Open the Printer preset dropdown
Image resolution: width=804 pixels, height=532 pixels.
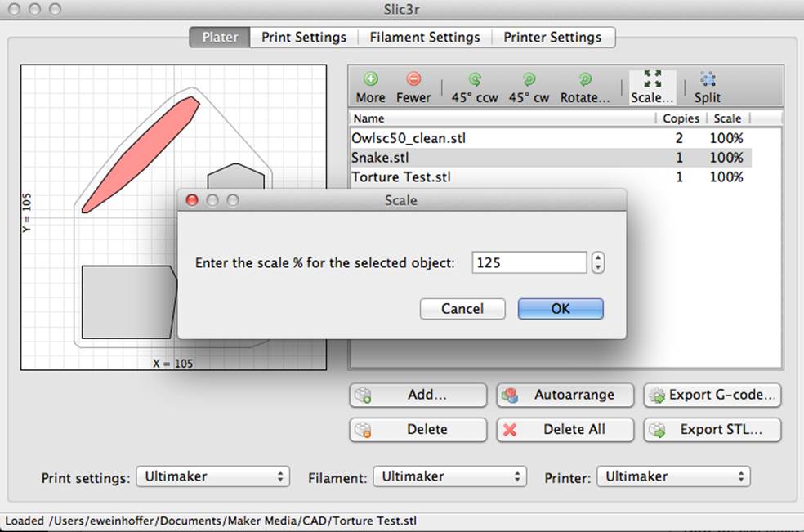coord(673,476)
